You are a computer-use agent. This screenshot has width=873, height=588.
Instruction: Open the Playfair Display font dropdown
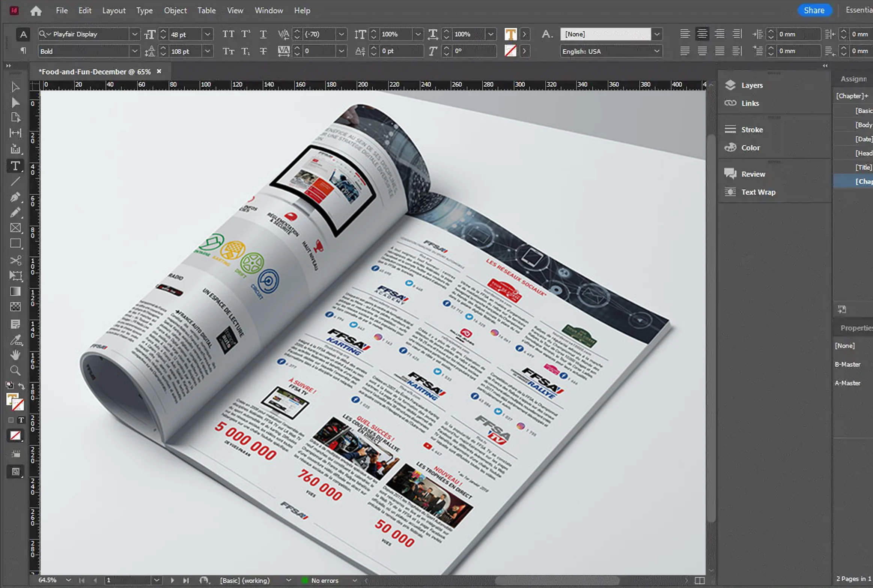134,34
